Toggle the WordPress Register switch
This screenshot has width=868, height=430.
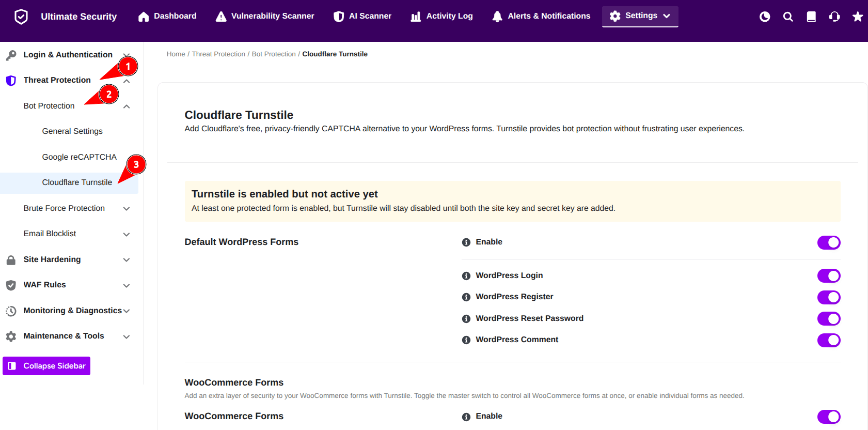tap(829, 297)
